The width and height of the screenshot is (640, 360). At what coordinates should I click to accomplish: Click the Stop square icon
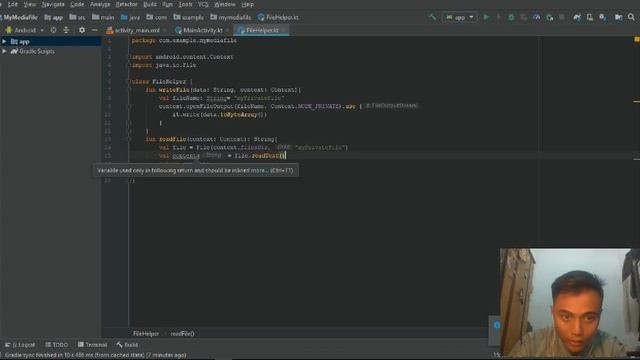(562, 17)
